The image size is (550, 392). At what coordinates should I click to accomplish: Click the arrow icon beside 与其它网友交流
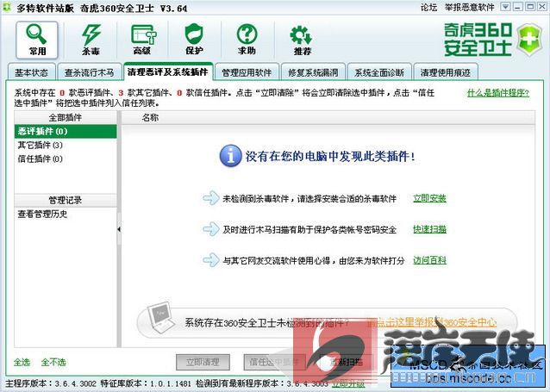211,260
